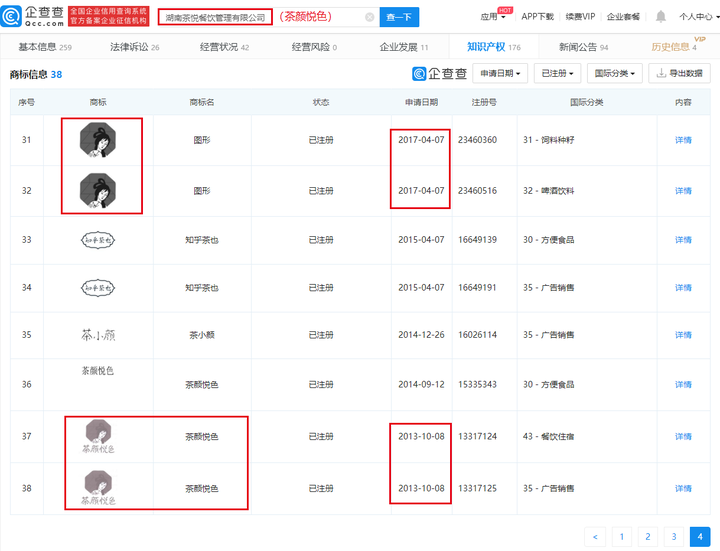The height and width of the screenshot is (551, 720).
Task: Open 详情 link for row 33
Action: [x=683, y=240]
